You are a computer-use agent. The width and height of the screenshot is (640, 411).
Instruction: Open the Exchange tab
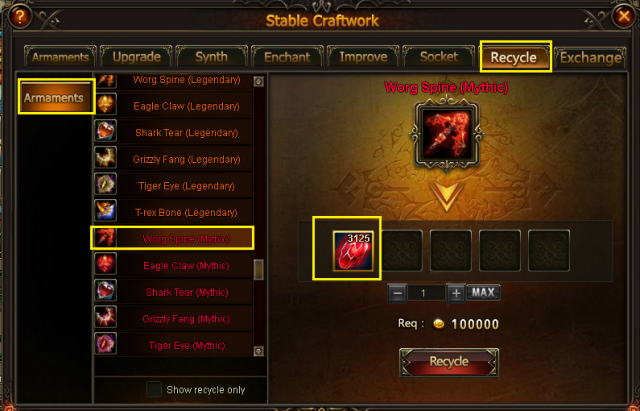(x=590, y=57)
